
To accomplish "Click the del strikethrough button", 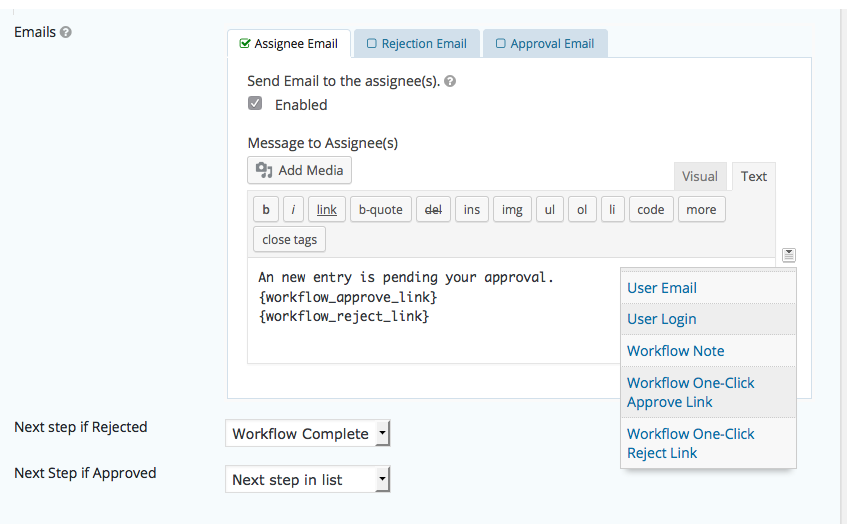I will [x=433, y=209].
